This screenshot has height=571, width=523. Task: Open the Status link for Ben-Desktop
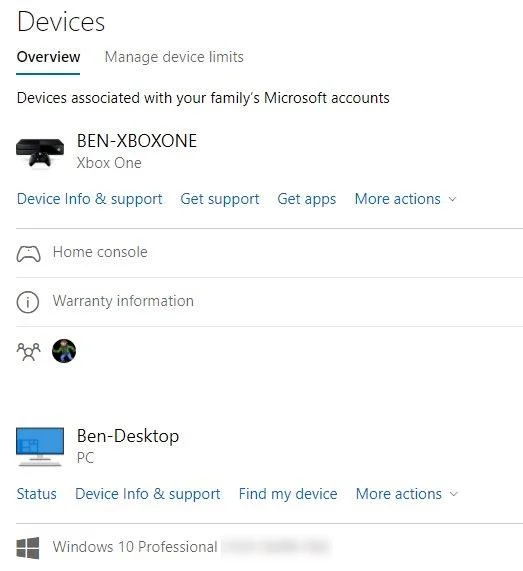[36, 494]
